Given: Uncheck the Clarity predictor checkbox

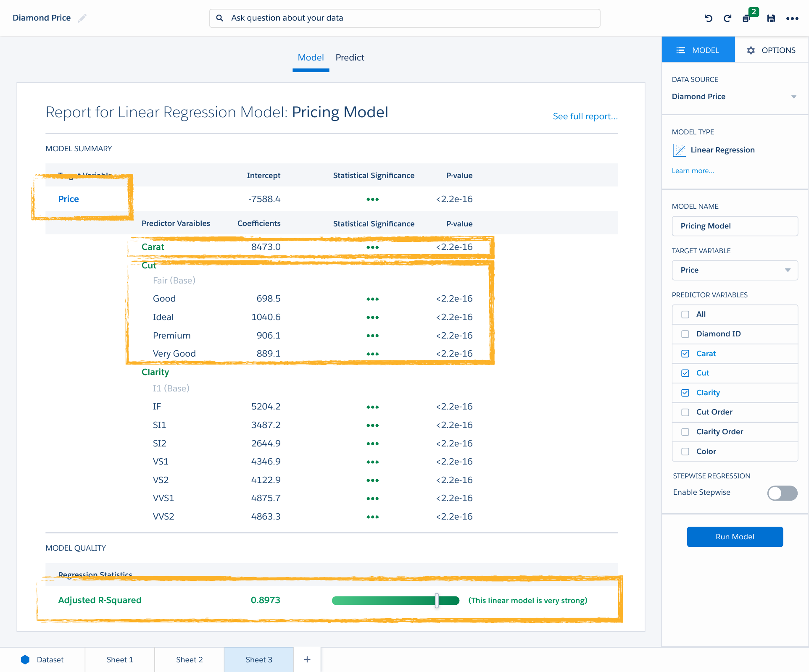Looking at the screenshot, I should click(x=685, y=393).
